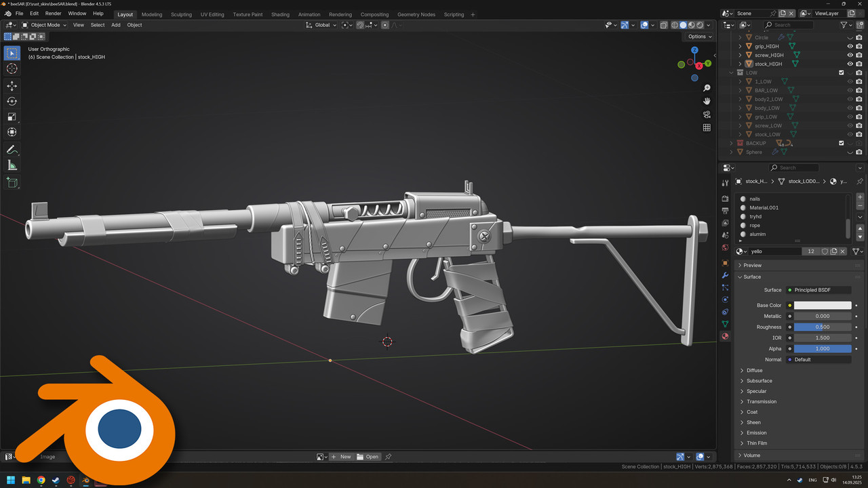Click the pan view hand icon

[x=707, y=101]
